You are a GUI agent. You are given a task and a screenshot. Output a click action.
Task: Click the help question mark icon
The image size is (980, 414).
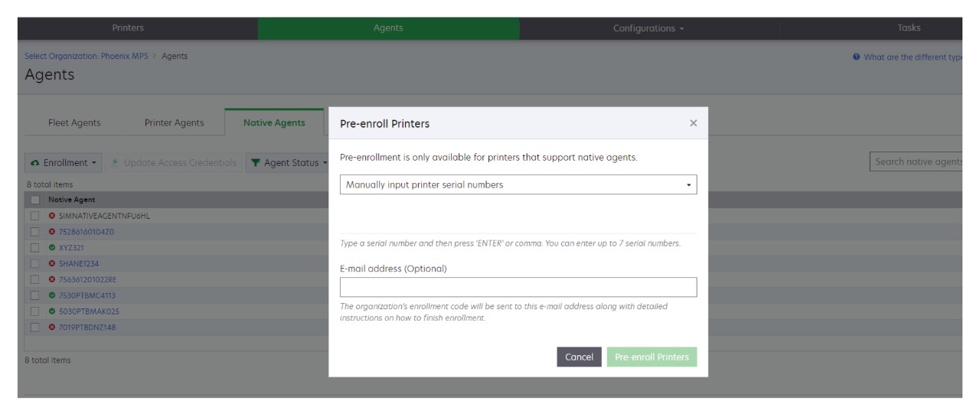click(856, 57)
